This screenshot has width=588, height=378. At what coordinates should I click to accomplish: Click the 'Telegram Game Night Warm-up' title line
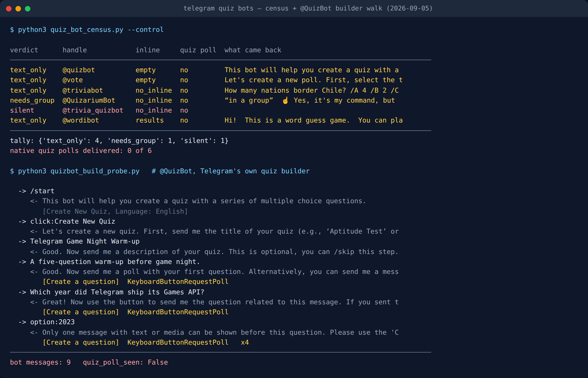coord(85,241)
